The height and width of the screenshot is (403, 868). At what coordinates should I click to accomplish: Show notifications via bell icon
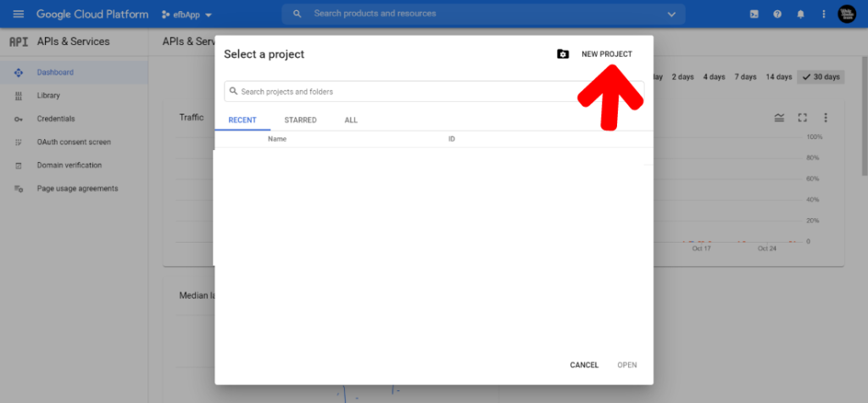[x=800, y=14]
